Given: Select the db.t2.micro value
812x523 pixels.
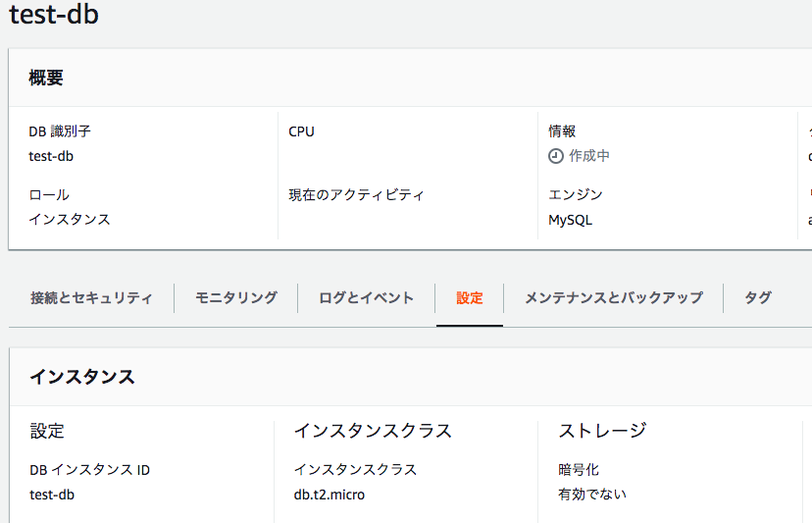Looking at the screenshot, I should [x=329, y=495].
